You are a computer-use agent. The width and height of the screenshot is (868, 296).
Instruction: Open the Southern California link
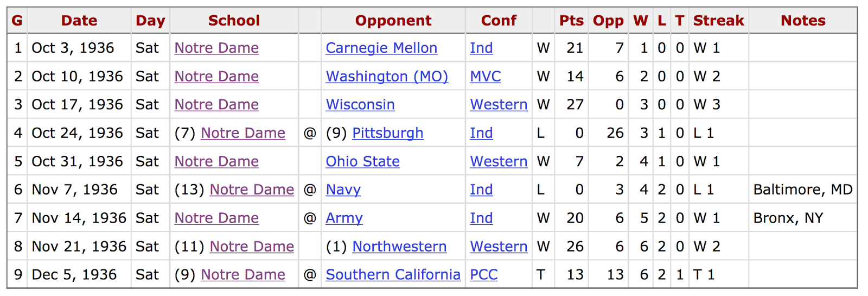coord(393,274)
